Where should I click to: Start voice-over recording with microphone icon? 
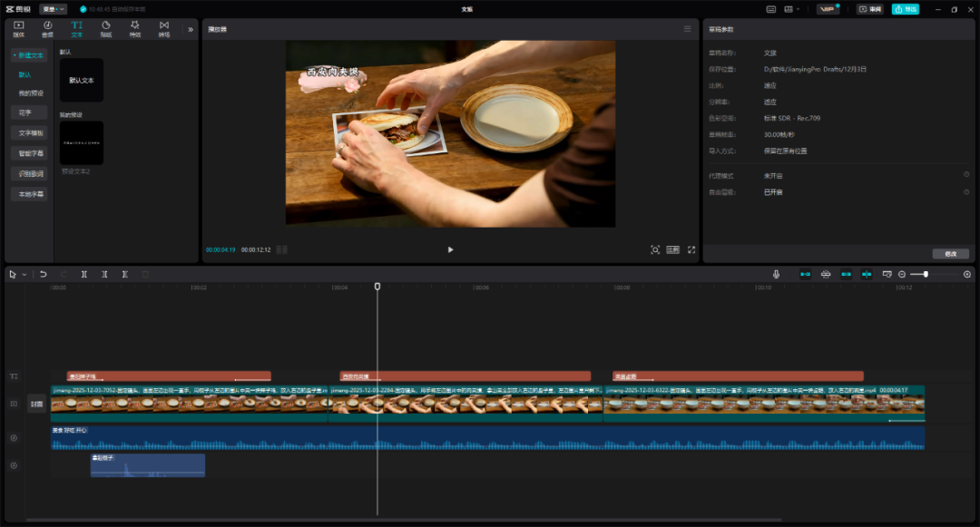coord(777,274)
